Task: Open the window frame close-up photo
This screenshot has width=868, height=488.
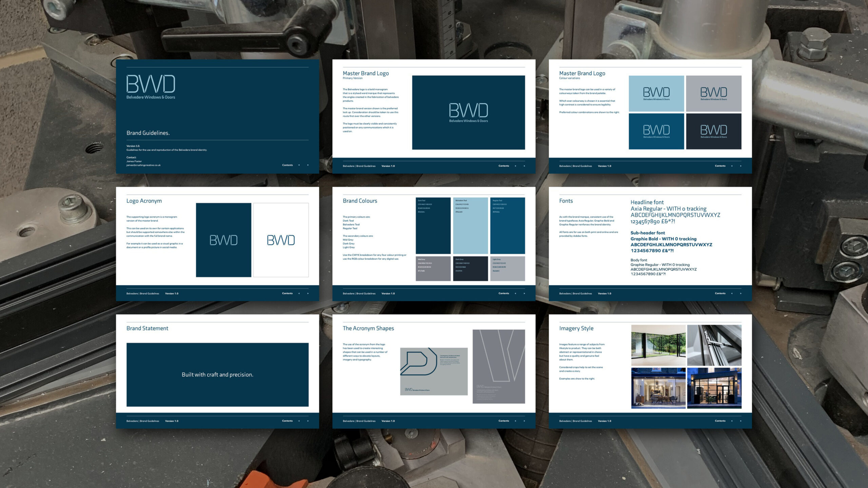Action: click(x=714, y=345)
